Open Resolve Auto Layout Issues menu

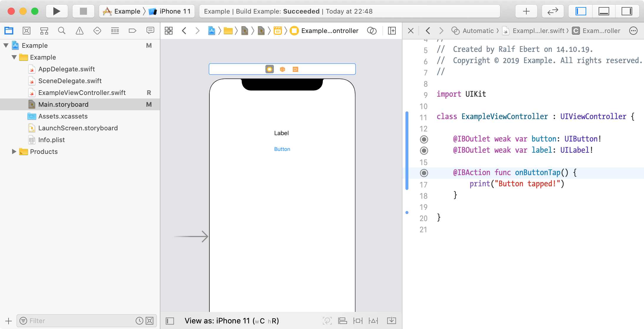pyautogui.click(x=373, y=321)
